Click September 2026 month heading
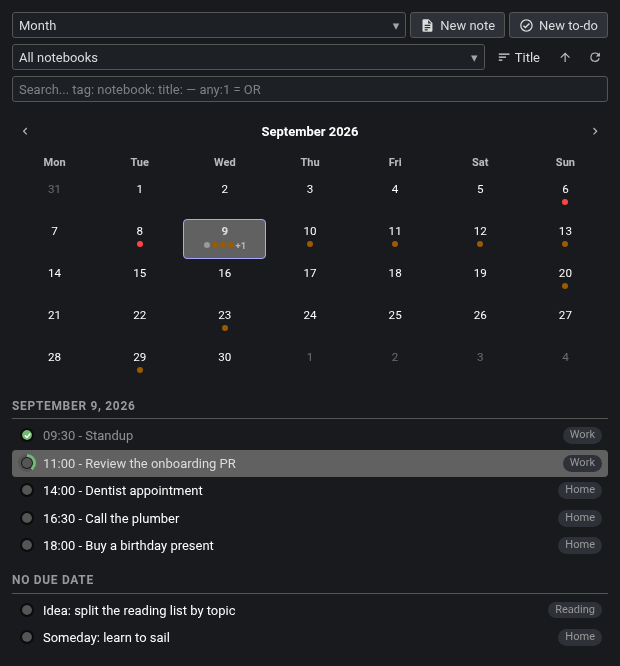 click(x=310, y=132)
